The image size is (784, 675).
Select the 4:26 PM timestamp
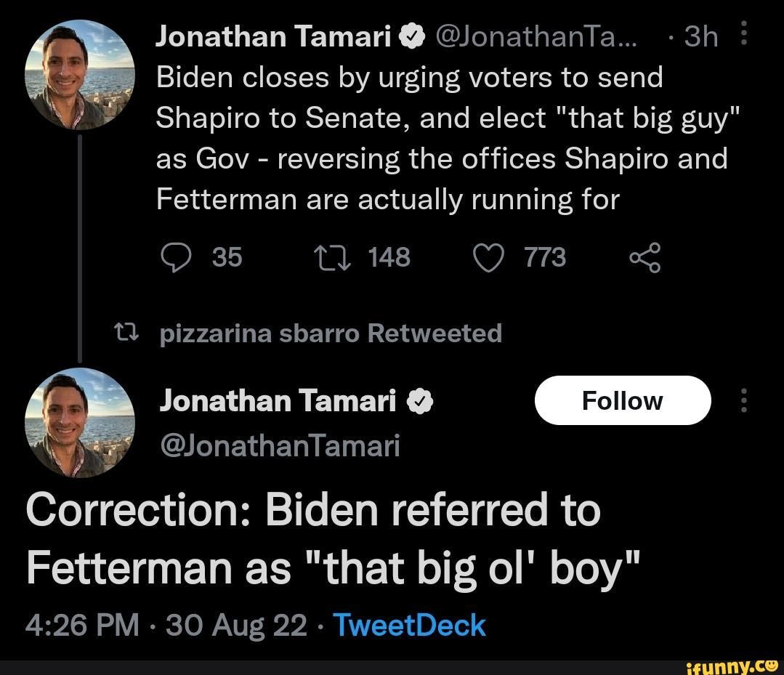tap(84, 623)
